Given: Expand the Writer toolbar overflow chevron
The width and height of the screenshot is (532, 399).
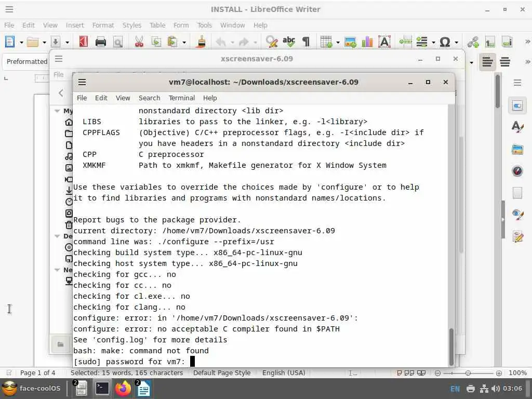Looking at the screenshot, I should [x=528, y=42].
